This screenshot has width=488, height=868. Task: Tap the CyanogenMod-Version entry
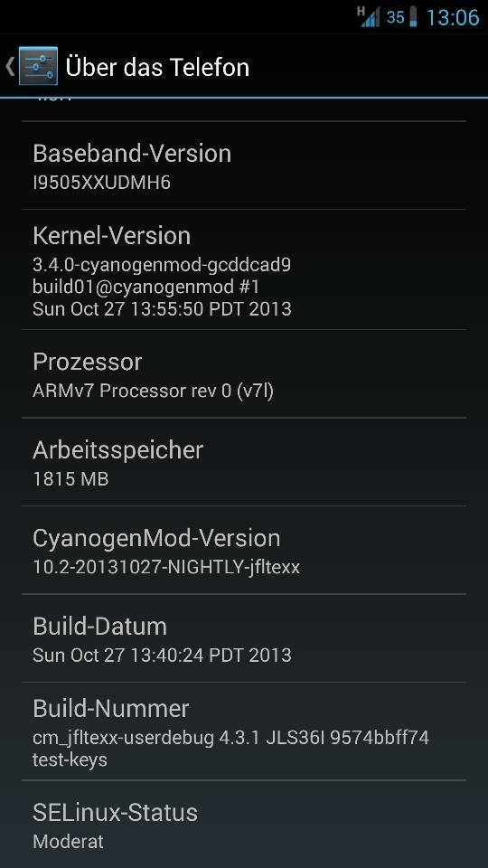click(x=244, y=550)
